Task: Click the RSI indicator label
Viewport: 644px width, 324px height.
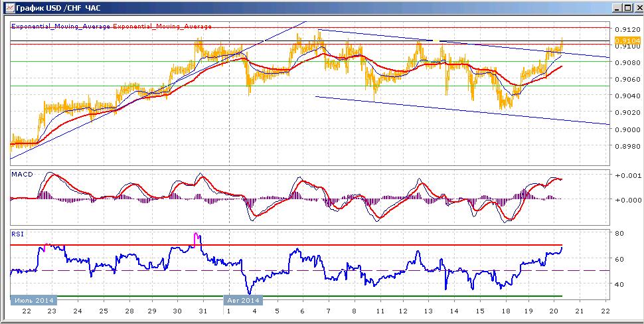Action: tap(17, 234)
